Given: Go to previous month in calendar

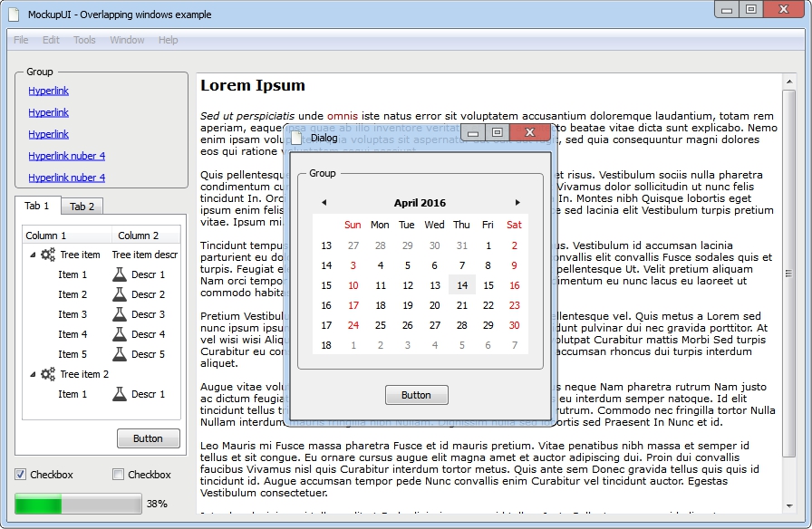Looking at the screenshot, I should (x=324, y=203).
